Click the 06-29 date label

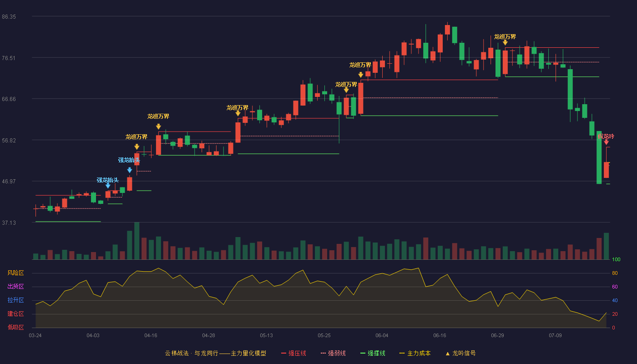497,335
